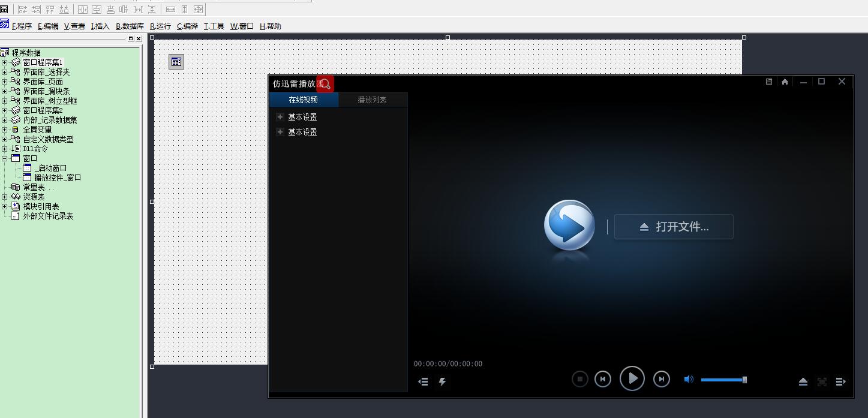Screen dimensions: 868x418
Task: Expand the first 基本设置 tree node
Action: pos(280,117)
